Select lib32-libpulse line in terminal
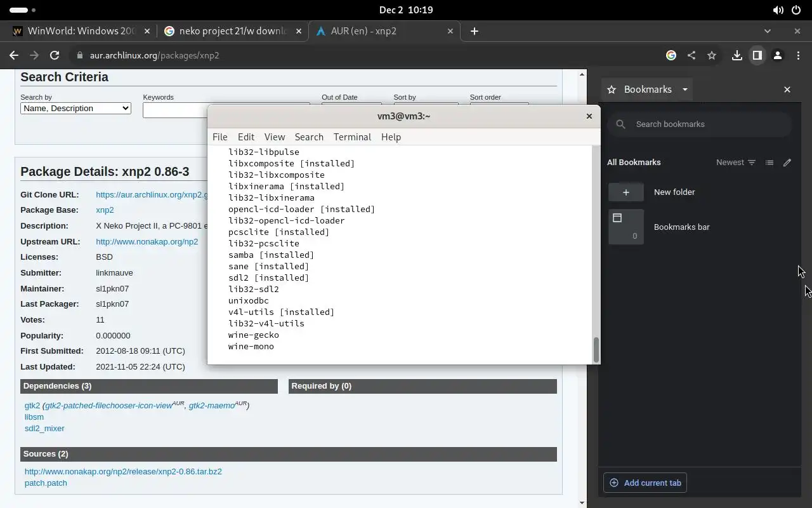The width and height of the screenshot is (812, 508). (264, 152)
